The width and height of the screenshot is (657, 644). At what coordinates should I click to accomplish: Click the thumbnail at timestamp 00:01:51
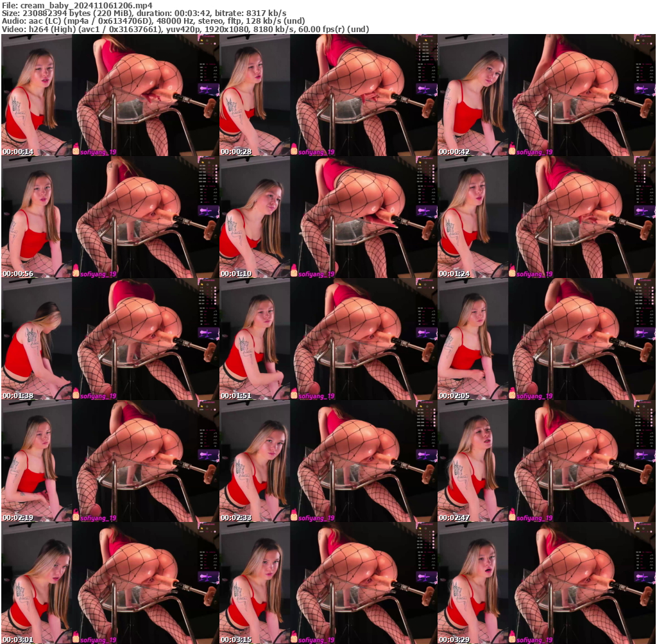point(328,339)
